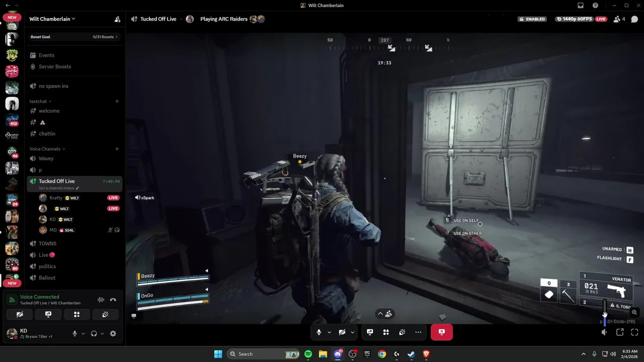Launch activities from the stream controls

(x=386, y=332)
